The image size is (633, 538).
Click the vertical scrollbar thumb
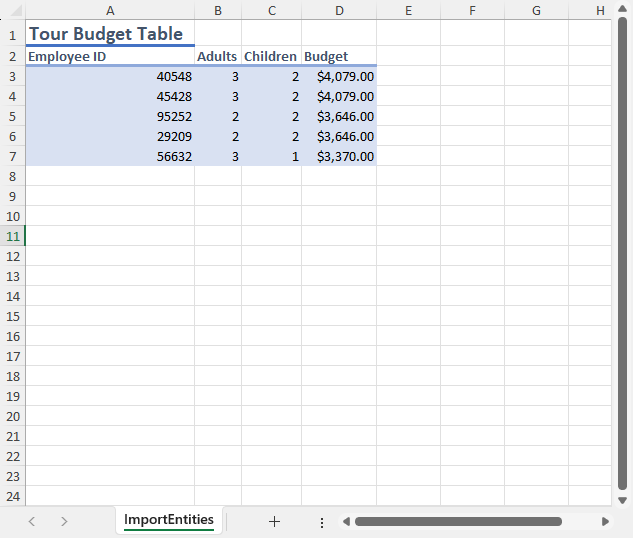pos(622,250)
